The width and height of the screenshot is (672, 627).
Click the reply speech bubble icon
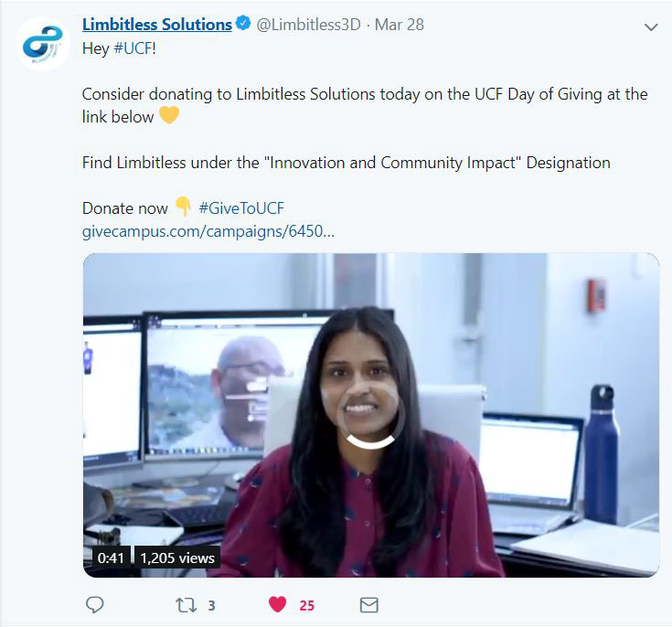point(95,605)
